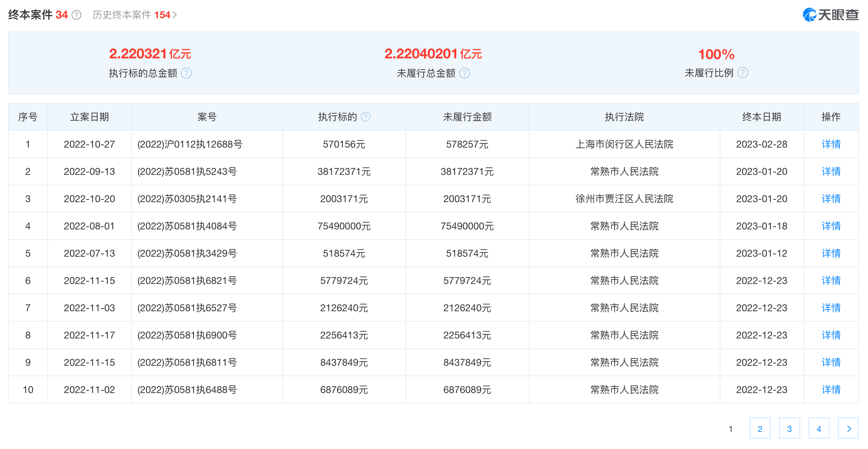Go to page 3
The height and width of the screenshot is (449, 868).
click(x=789, y=428)
